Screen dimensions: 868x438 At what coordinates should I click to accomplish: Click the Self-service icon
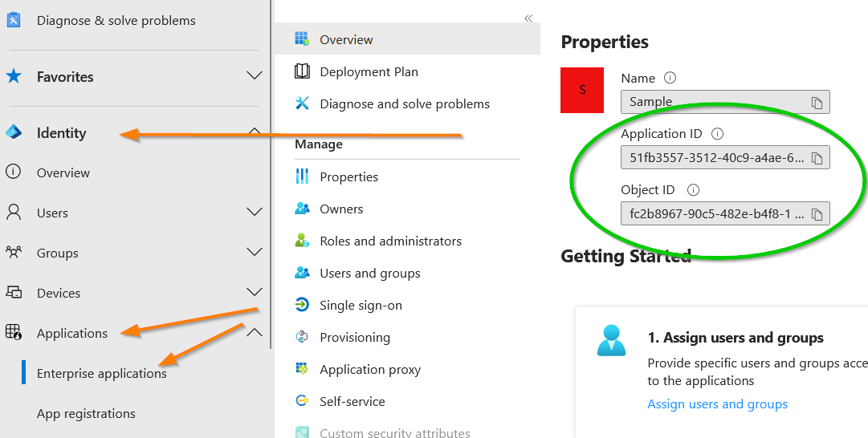[302, 401]
